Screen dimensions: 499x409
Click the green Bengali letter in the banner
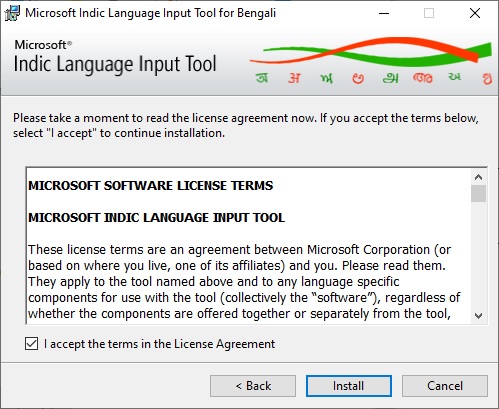click(262, 78)
